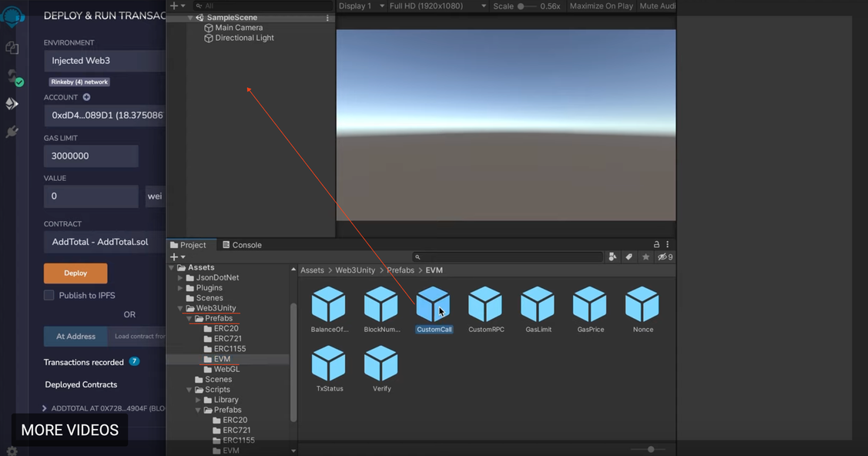Screen dimensions: 868x456
Task: Open Deploy & Run sidebar icon
Action: [x=12, y=103]
